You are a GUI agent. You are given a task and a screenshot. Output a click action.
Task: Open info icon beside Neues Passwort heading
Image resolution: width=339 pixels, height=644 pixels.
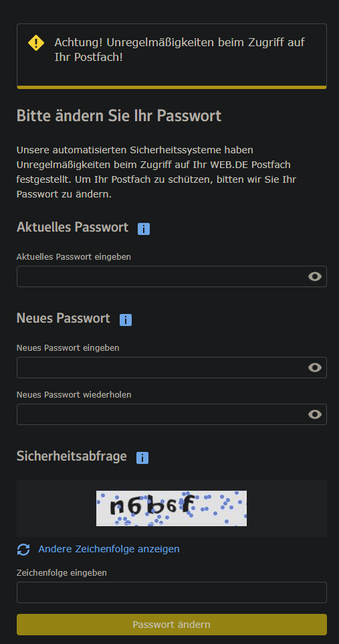[x=126, y=320]
